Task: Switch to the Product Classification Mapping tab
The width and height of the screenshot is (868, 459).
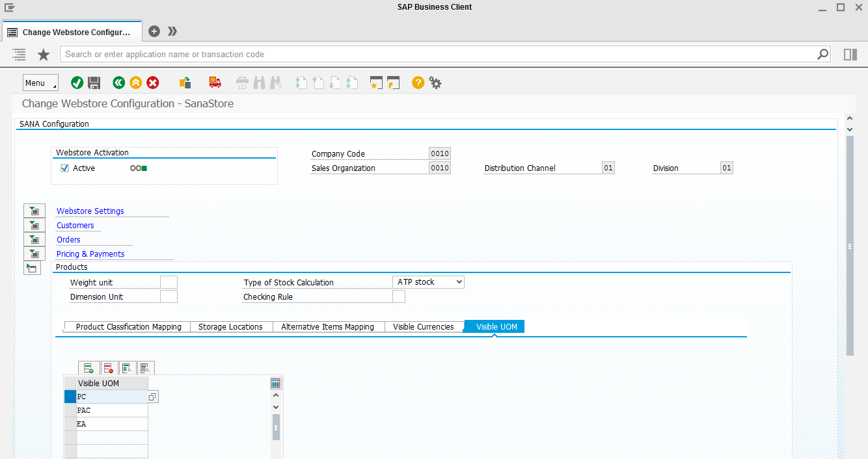Action: (x=128, y=326)
